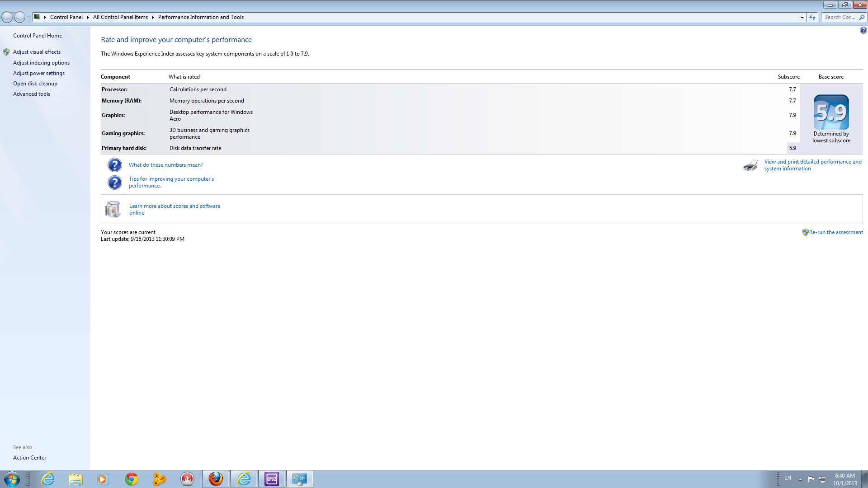Screen dimensions: 868x488
Task: Click View and print detailed performance information
Action: click(812, 164)
